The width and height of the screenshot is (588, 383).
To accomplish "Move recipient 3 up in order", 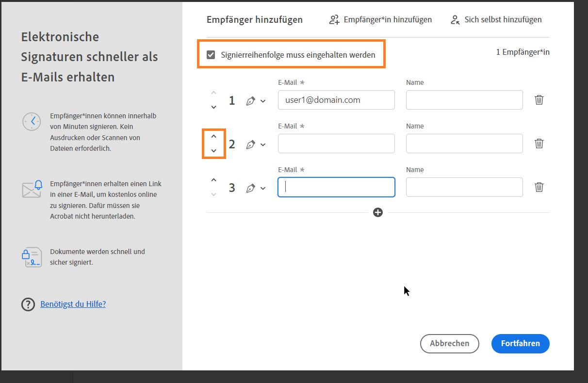I will [x=213, y=180].
